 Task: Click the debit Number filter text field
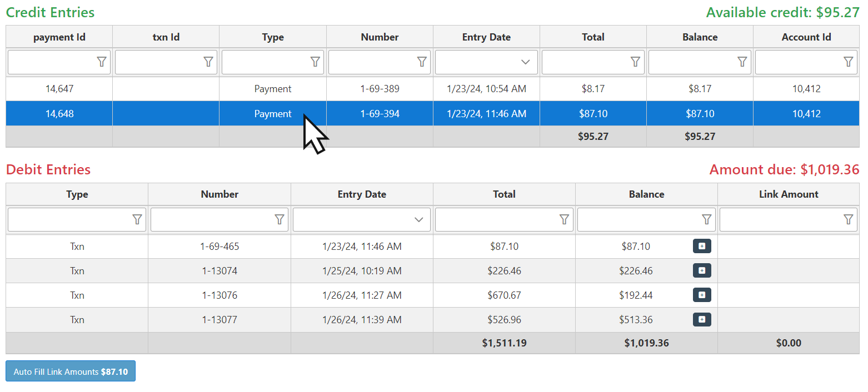(x=212, y=220)
